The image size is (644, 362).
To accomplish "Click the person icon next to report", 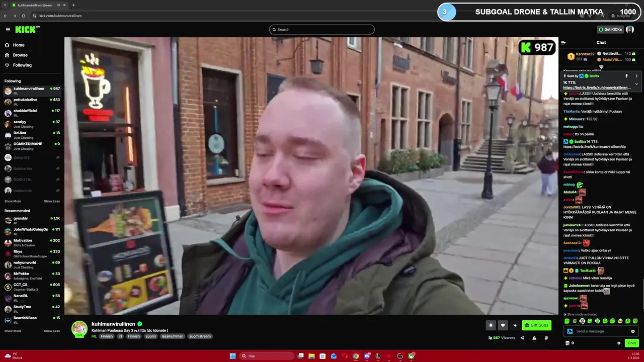I will 546,338.
